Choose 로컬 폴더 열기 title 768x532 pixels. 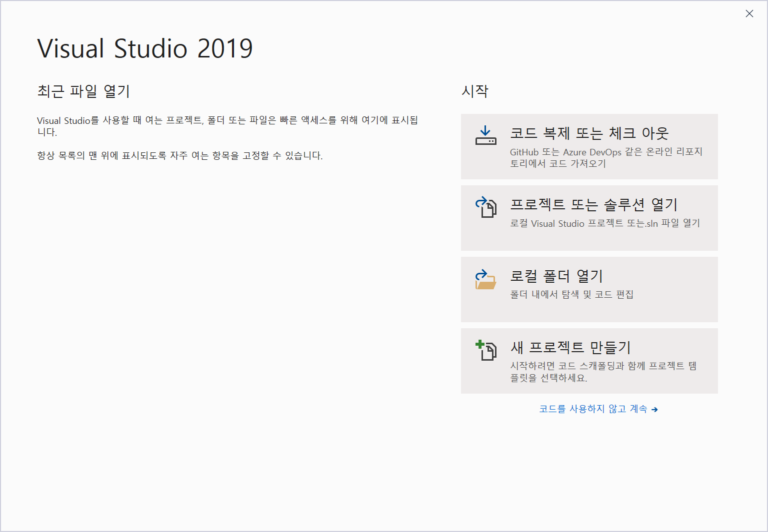point(556,276)
